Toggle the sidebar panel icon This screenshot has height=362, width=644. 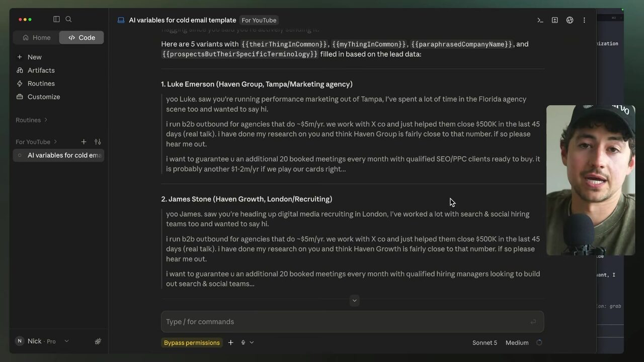pyautogui.click(x=56, y=19)
